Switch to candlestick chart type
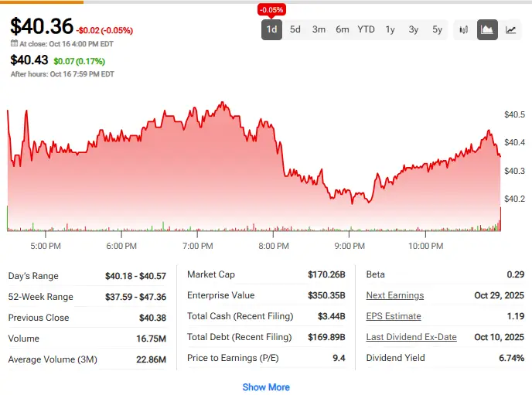532x395 pixels. coord(464,30)
